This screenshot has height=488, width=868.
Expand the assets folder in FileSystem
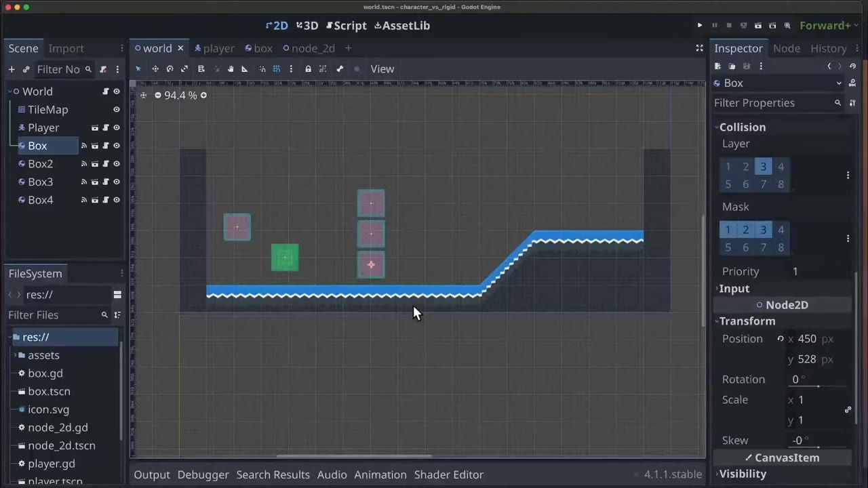(x=15, y=355)
